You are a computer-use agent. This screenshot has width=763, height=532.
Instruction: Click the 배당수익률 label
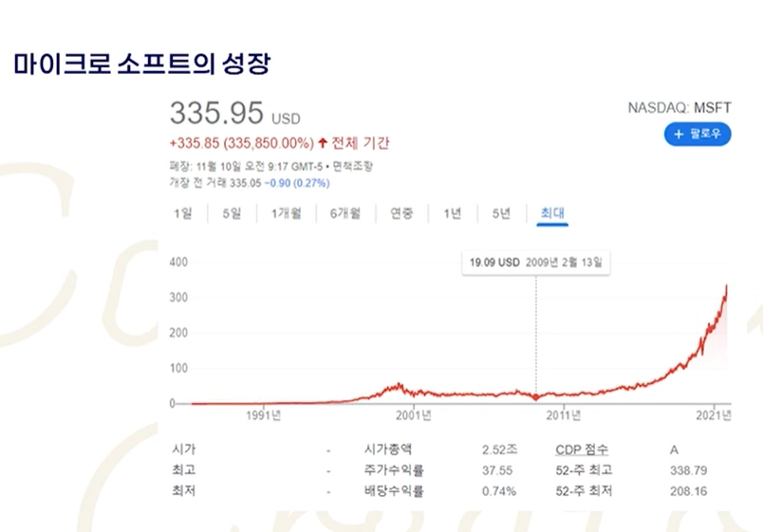394,491
